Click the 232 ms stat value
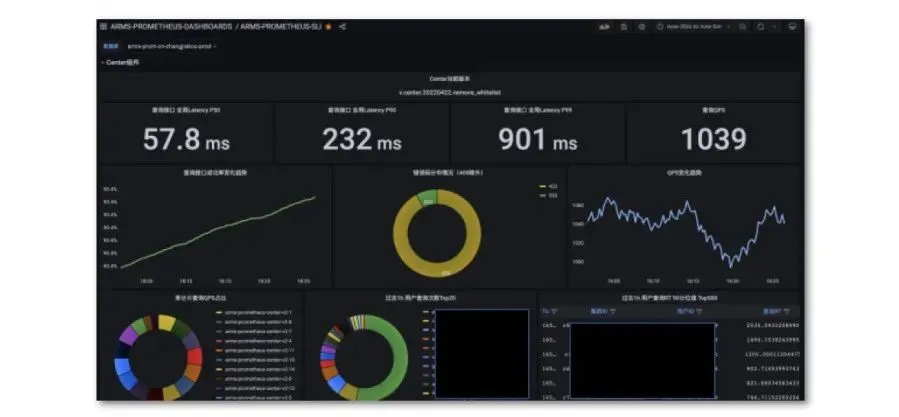 [362, 139]
